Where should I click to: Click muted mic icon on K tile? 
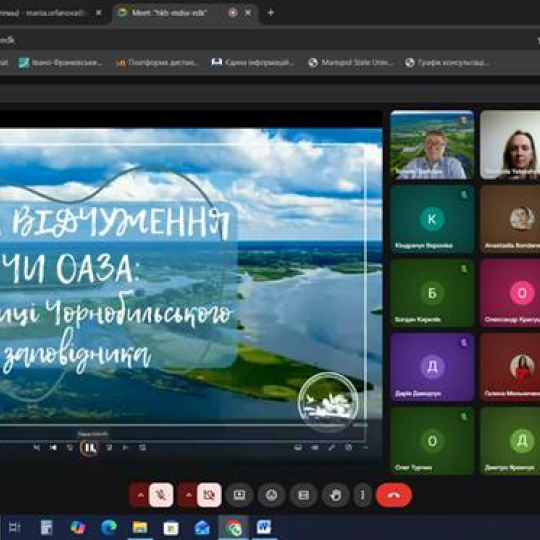pos(464,195)
